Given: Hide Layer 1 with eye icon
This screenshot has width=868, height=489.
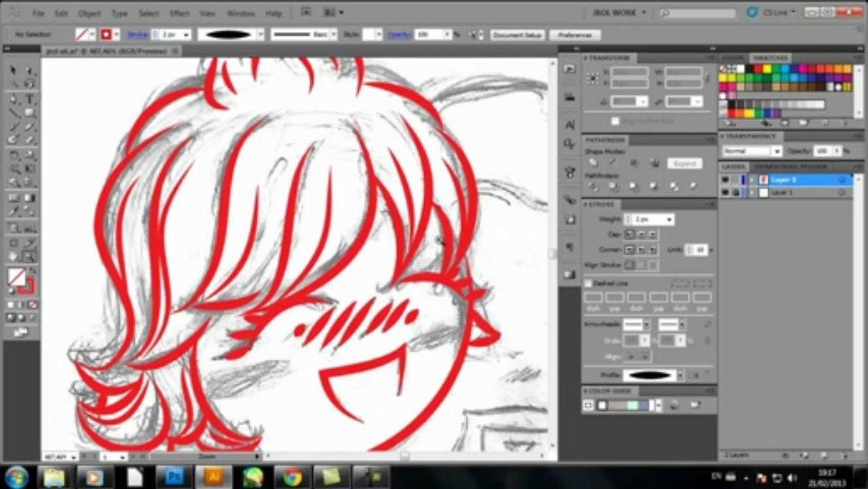Looking at the screenshot, I should (x=725, y=193).
